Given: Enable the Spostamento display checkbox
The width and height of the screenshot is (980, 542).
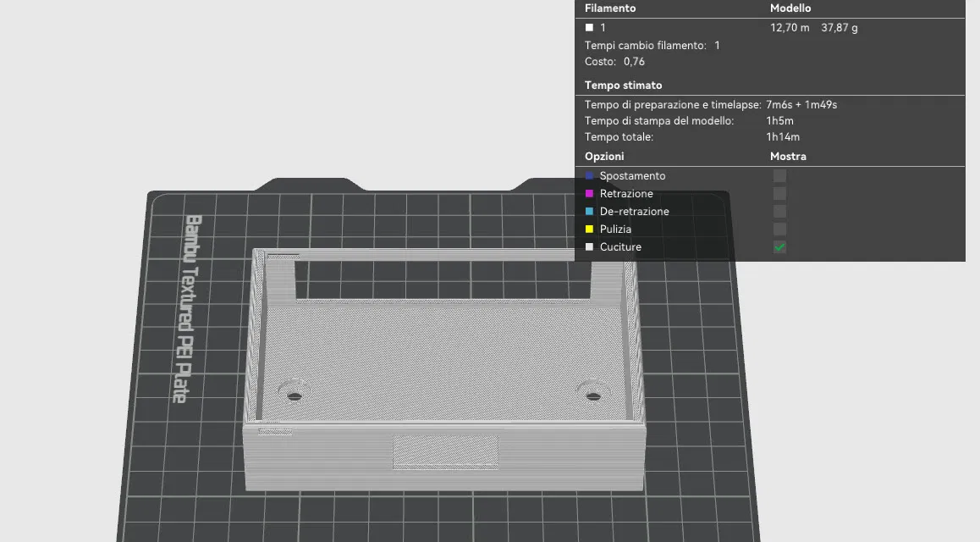Looking at the screenshot, I should coord(779,175).
